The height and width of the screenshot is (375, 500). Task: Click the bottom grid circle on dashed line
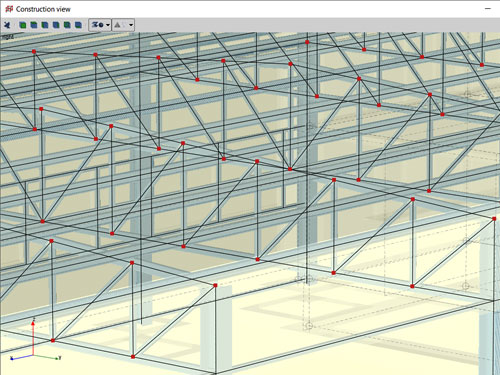(x=309, y=326)
